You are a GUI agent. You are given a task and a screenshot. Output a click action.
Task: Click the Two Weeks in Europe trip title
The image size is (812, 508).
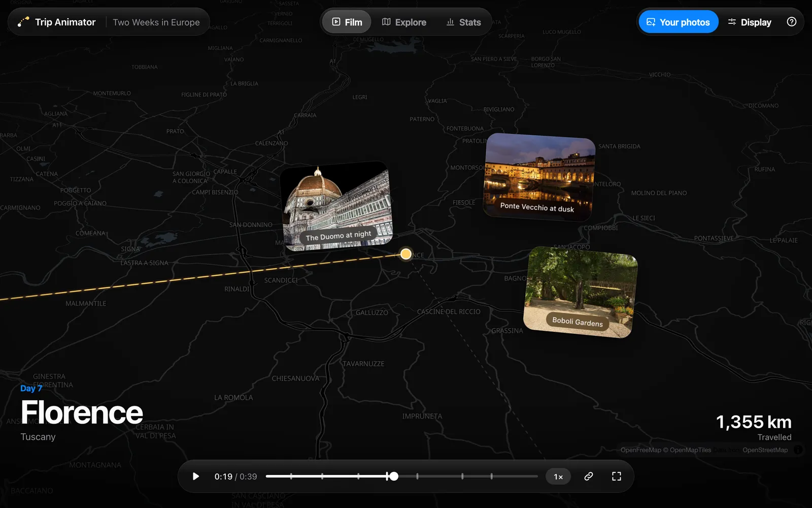pyautogui.click(x=156, y=22)
